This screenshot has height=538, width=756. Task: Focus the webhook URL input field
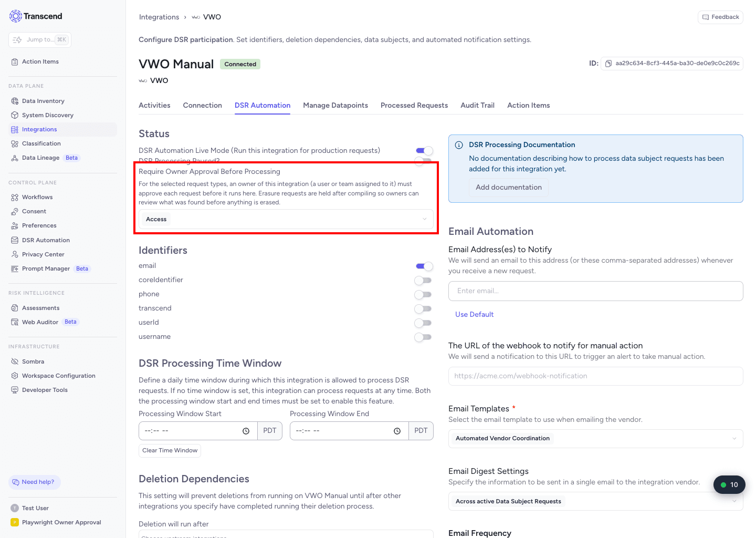596,376
